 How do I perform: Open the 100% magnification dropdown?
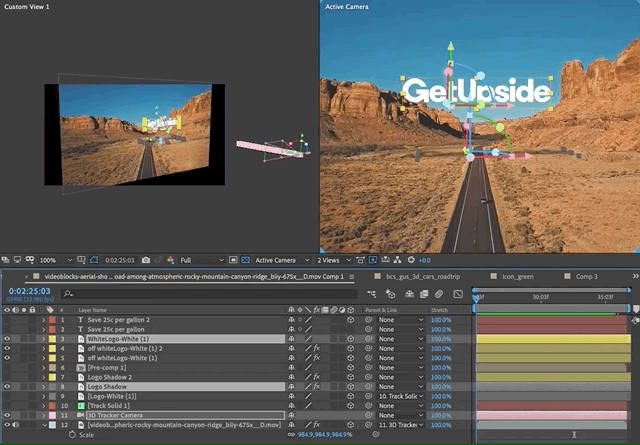pos(56,260)
